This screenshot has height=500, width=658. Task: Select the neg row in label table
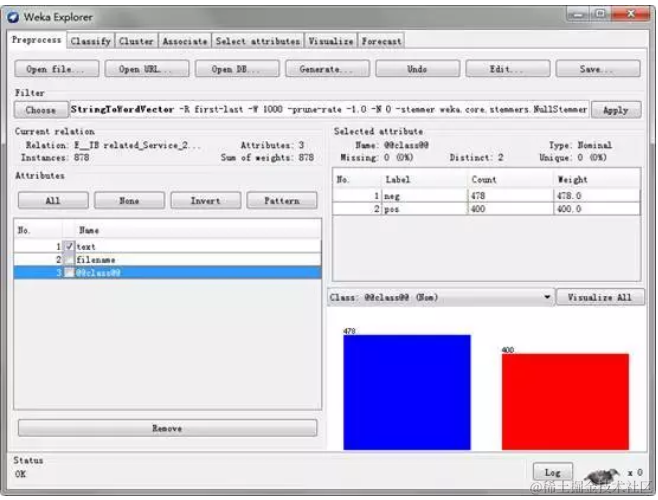tap(486, 196)
